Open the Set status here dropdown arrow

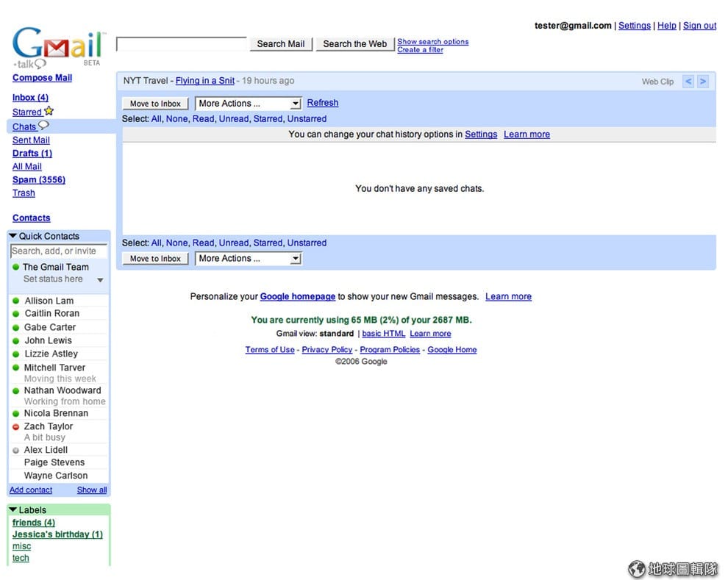point(100,280)
